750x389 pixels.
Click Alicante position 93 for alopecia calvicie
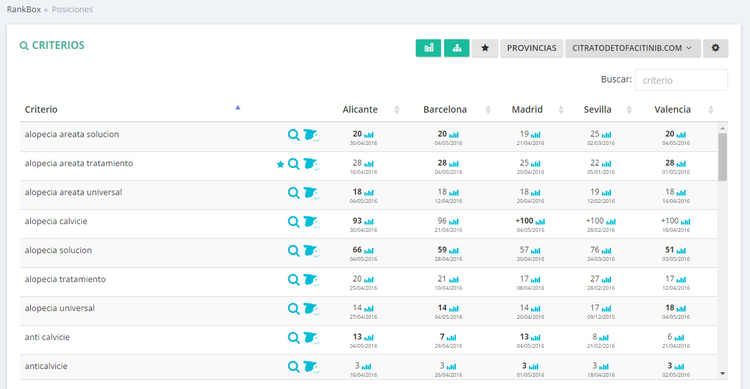[357, 221]
